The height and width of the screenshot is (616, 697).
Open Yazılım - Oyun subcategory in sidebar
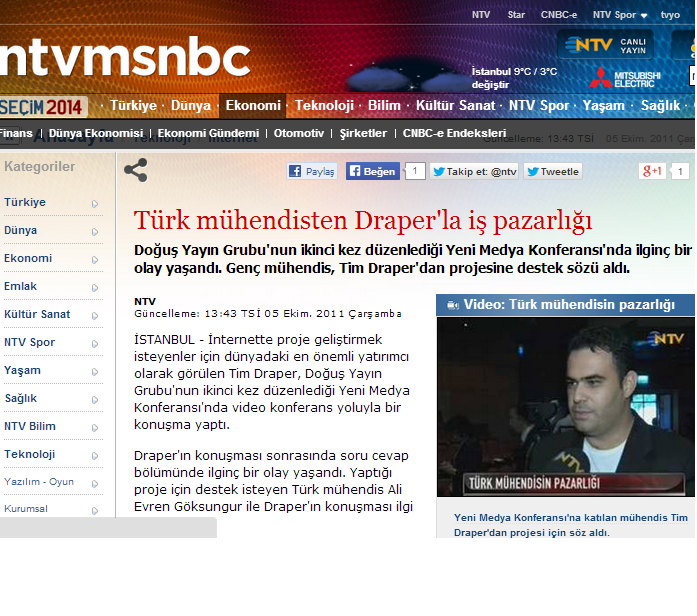pos(39,482)
